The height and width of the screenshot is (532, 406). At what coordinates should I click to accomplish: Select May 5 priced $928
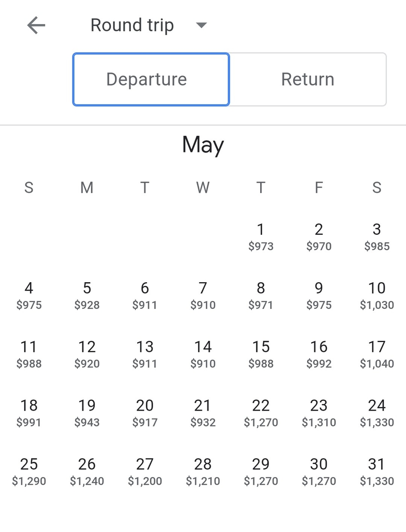pyautogui.click(x=87, y=296)
